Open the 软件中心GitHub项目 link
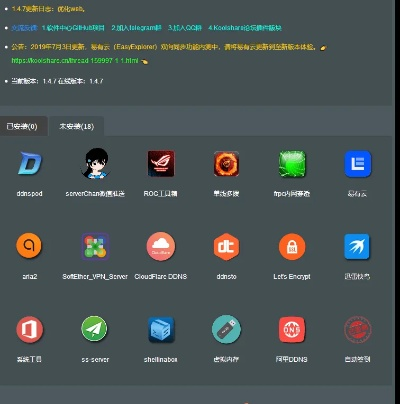 [73, 28]
